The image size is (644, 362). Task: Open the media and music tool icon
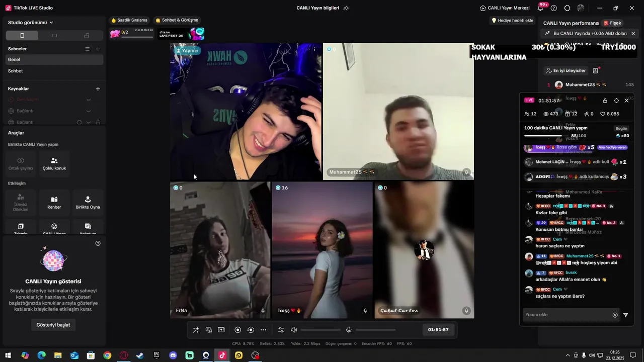pos(208,330)
